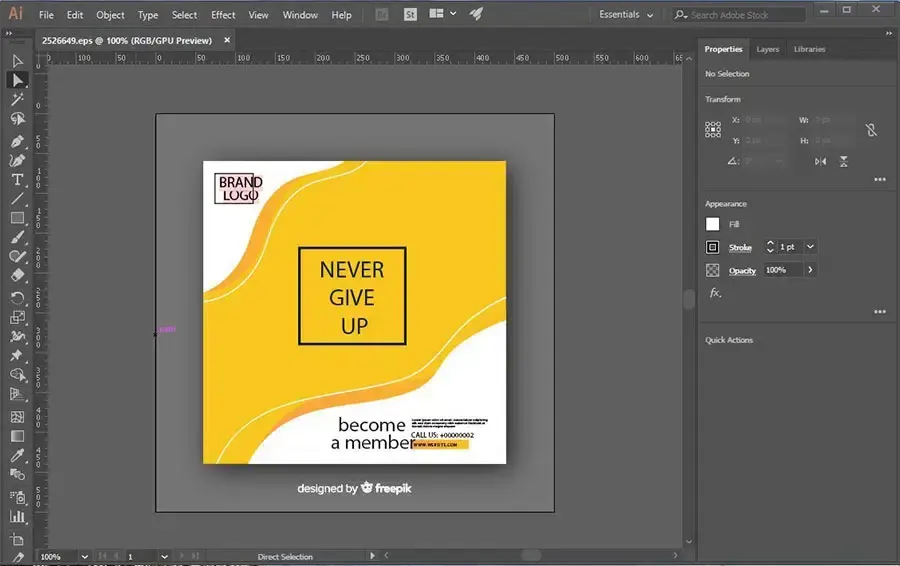This screenshot has width=900, height=566.
Task: Flip the selection vertically
Action: pos(844,162)
